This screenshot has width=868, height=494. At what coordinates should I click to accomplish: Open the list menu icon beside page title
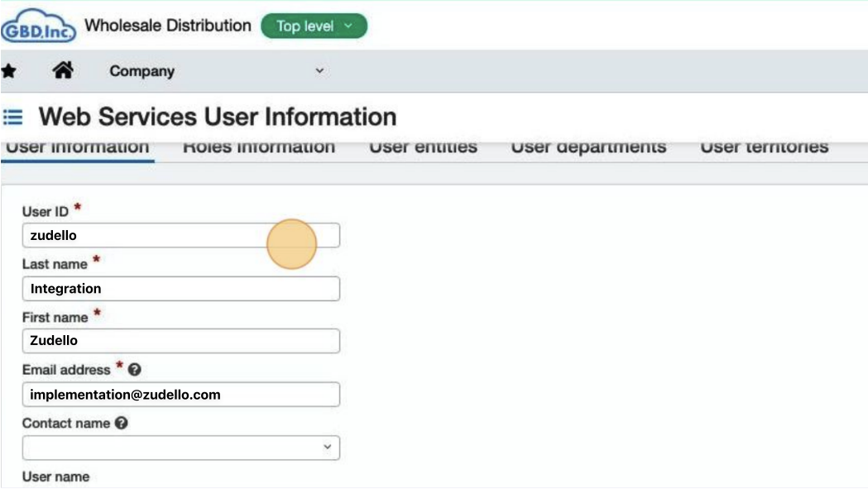pos(14,118)
